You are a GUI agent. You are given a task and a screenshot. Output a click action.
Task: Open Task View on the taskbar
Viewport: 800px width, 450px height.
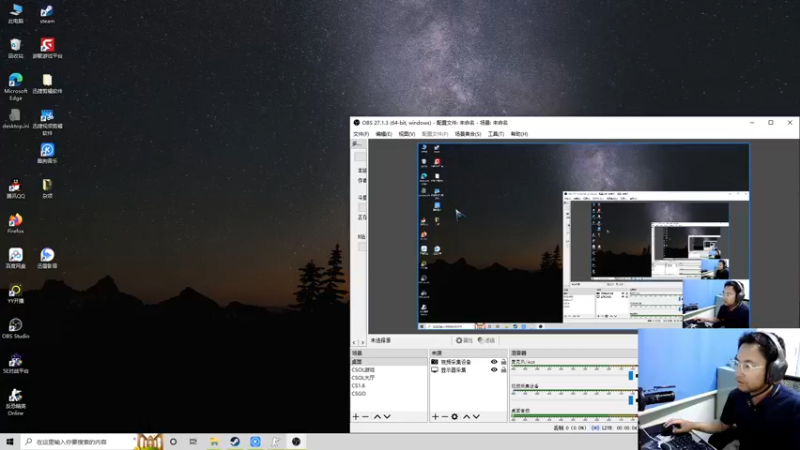click(x=193, y=442)
